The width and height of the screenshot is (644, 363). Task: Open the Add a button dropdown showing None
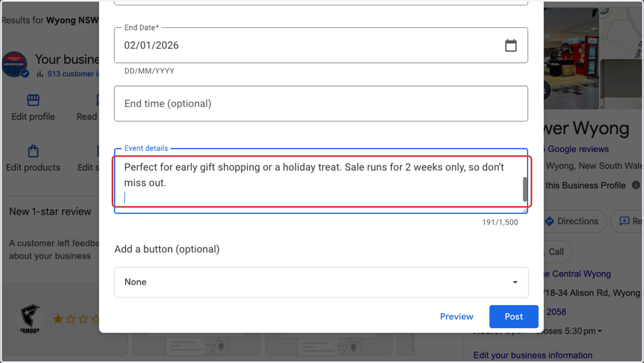click(x=321, y=282)
